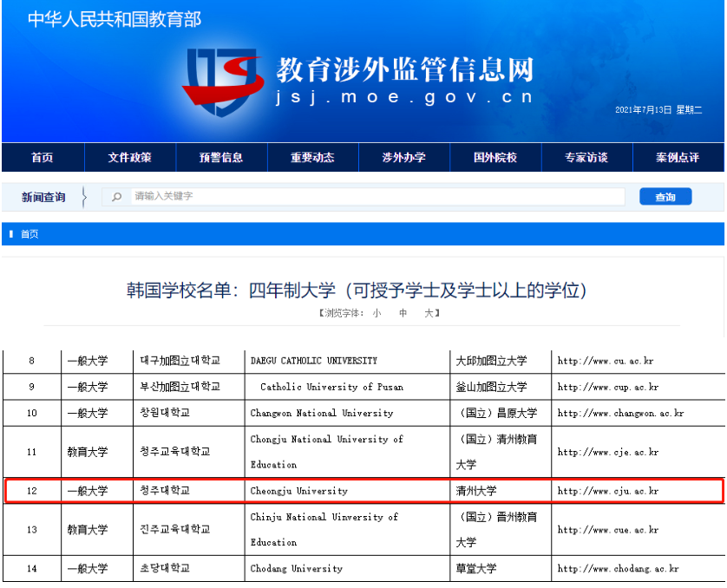Viewport: 727px width, 588px height.
Task: Click the keyword search input field
Action: point(373,197)
